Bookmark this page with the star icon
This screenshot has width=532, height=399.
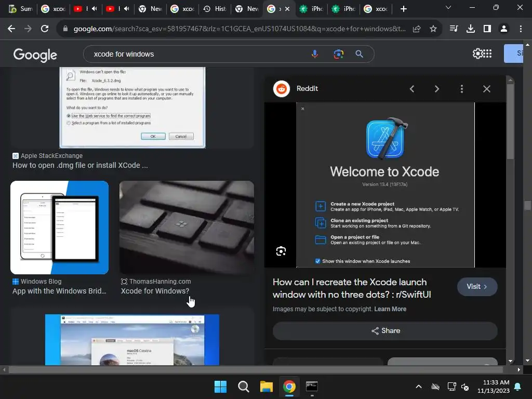point(433,29)
